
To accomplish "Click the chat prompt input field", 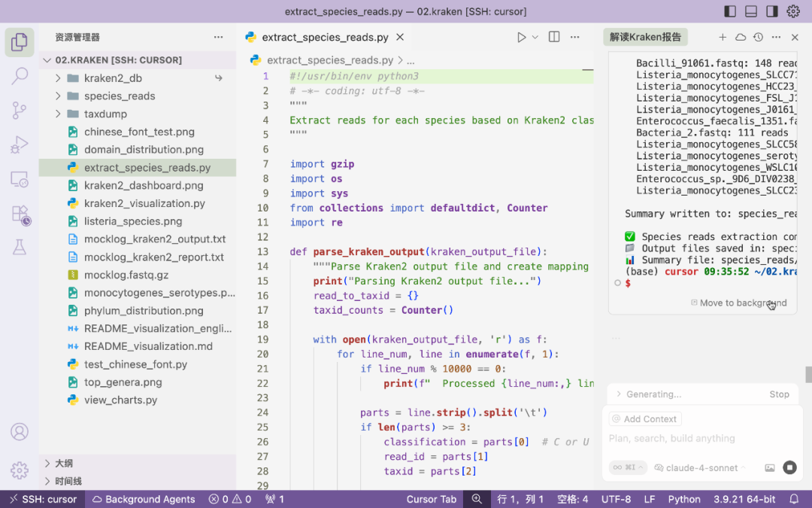I will click(x=701, y=439).
